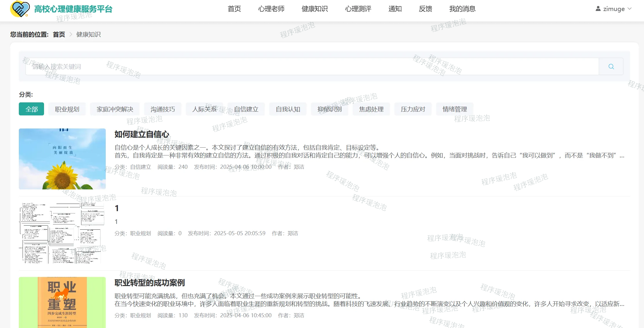
Task: Open the 职业重塑 book cover thumbnail
Action: tap(62, 302)
